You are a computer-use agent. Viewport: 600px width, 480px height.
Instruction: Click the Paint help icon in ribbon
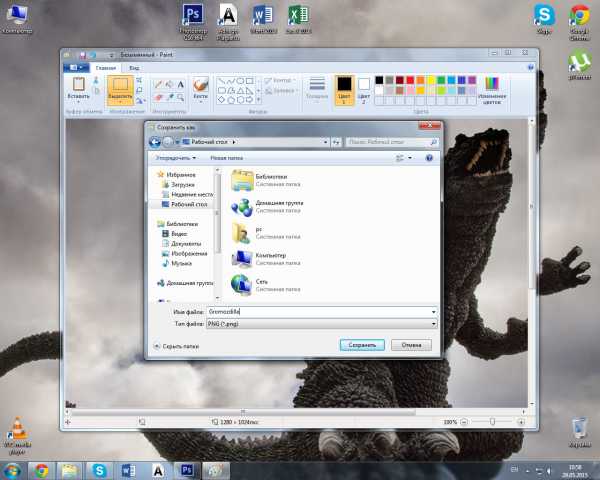(531, 67)
